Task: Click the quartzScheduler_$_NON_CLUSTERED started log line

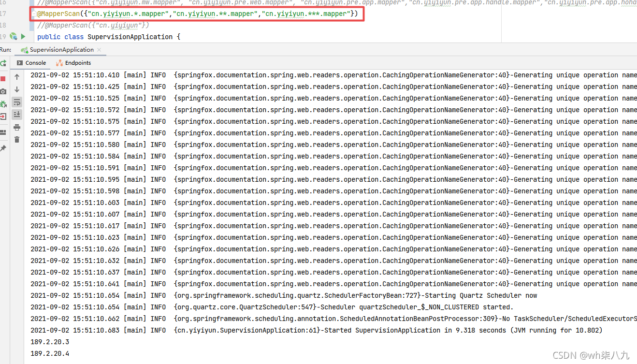Action: [272, 307]
